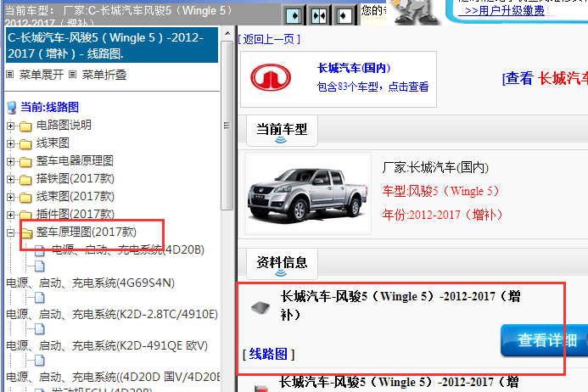Open 电源、启动、充电系统(4D20B) document
This screenshot has width=588, height=392.
[127, 249]
